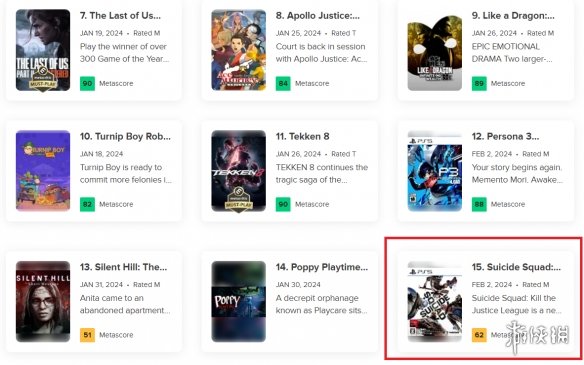The height and width of the screenshot is (365, 584).
Task: Open the Persona 3 PS5 box art
Action: point(435,171)
